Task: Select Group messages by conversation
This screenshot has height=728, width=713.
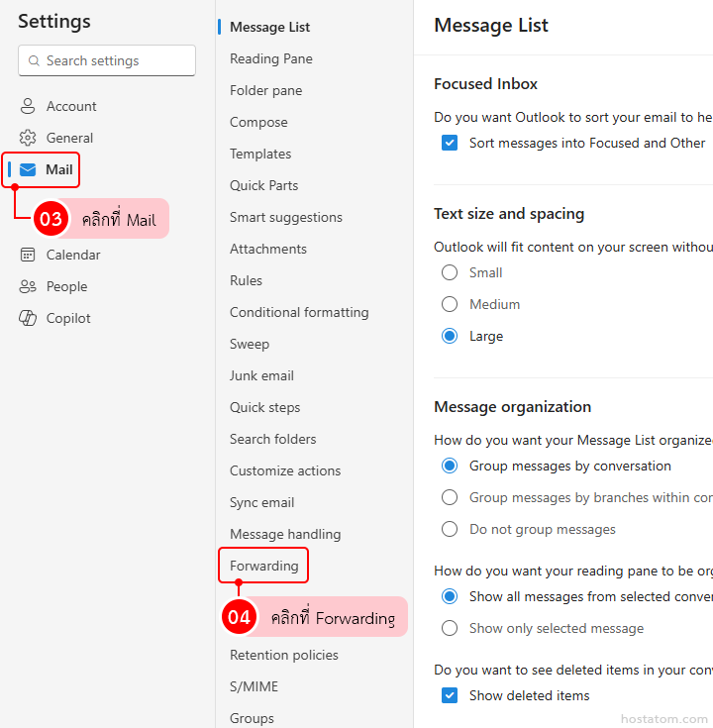Action: [x=450, y=466]
